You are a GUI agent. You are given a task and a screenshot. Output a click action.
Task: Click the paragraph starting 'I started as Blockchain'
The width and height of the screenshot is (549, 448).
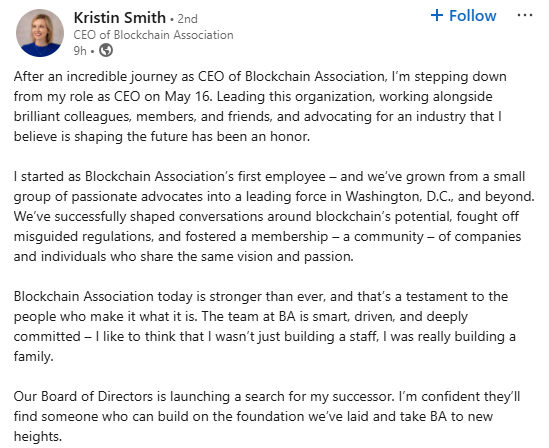click(x=274, y=216)
